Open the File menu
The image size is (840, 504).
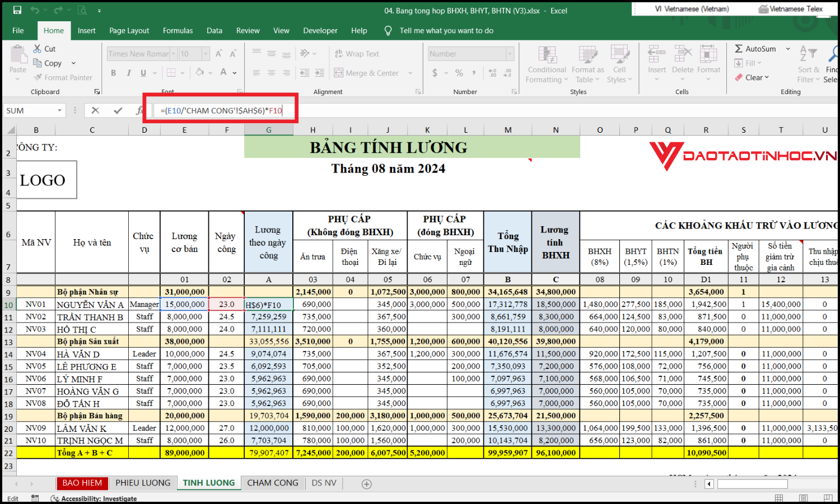coord(18,31)
